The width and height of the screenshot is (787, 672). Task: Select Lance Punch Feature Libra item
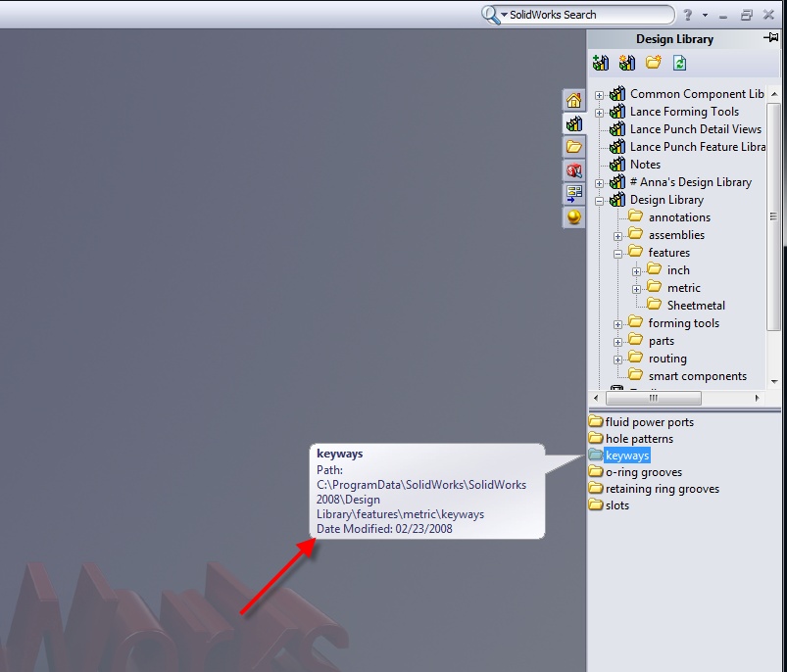(698, 146)
